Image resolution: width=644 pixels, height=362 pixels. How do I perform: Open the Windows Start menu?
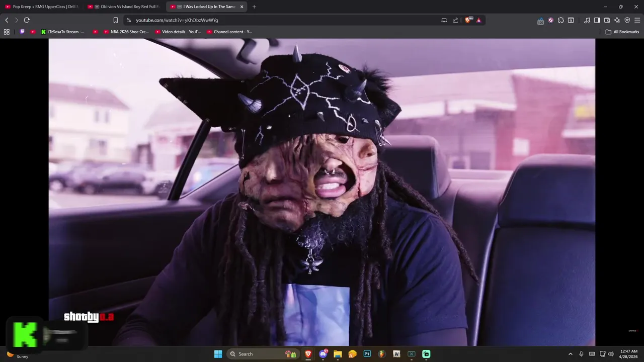[x=218, y=354]
